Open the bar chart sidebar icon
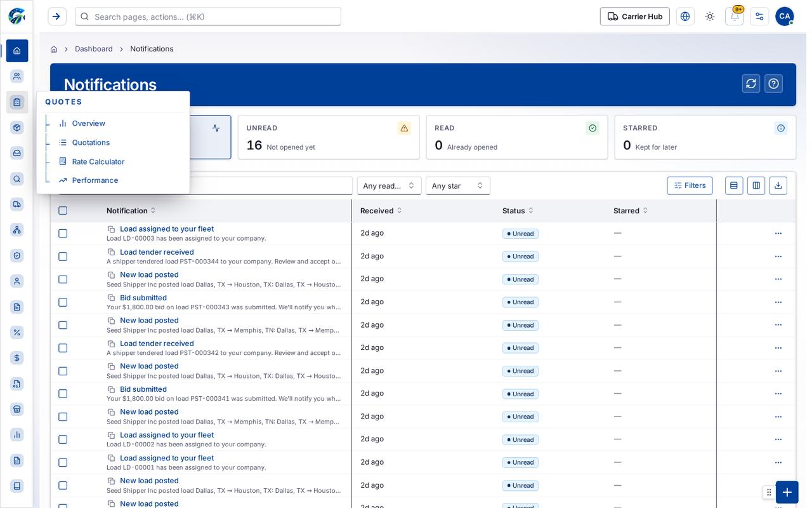This screenshot has width=812, height=508. 17,434
